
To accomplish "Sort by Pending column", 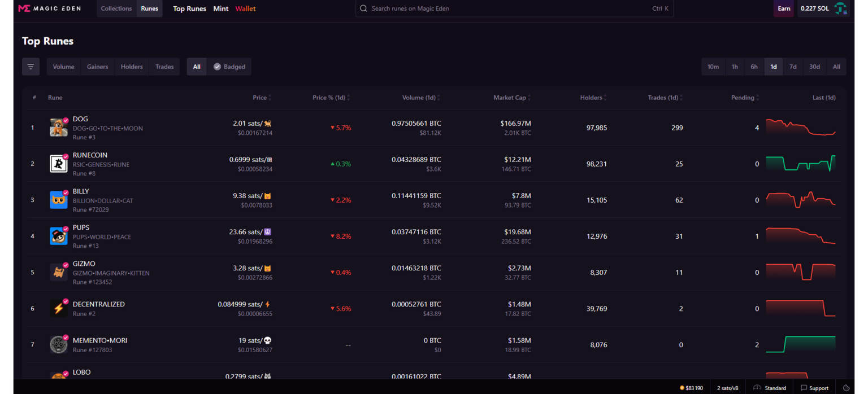I will click(x=745, y=98).
